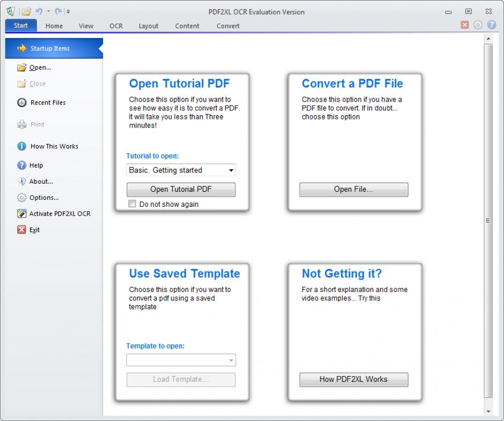504x421 pixels.
Task: Open the undo history dropdown arrow
Action: pos(49,11)
